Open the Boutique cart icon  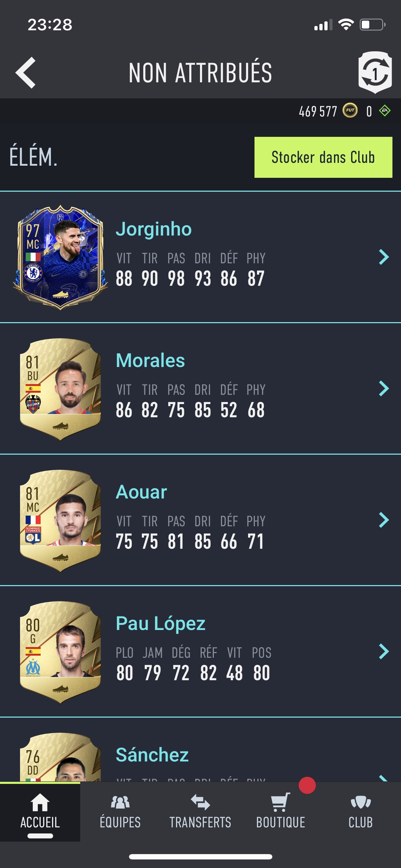[280, 802]
